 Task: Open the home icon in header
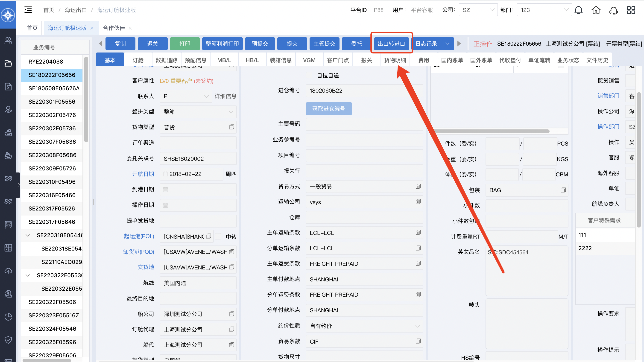point(596,10)
